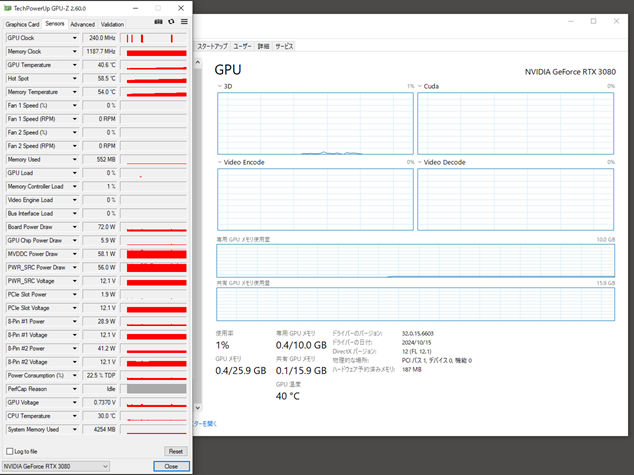Open the Video Decode graph selector
This screenshot has height=475, width=634.
click(420, 162)
